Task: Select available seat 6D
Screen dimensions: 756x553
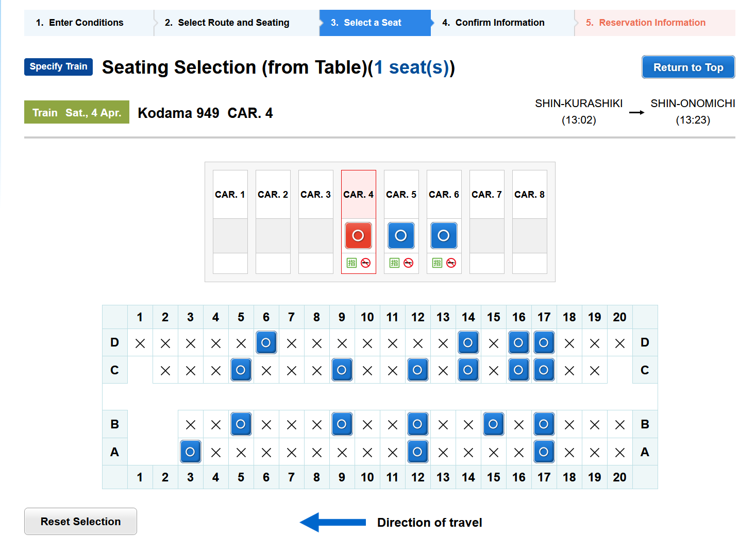Action: [x=266, y=342]
